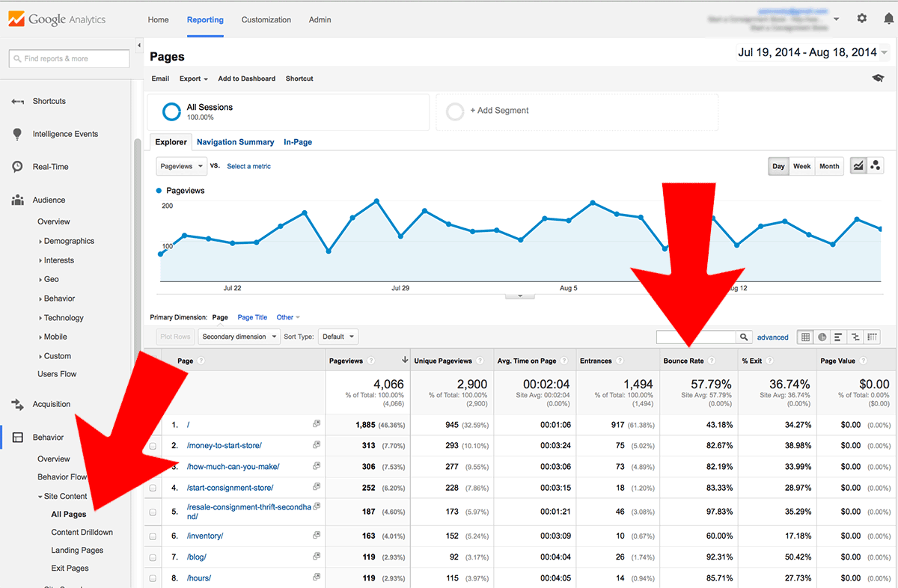The width and height of the screenshot is (898, 588).
Task: Expand the Export menu
Action: point(193,79)
